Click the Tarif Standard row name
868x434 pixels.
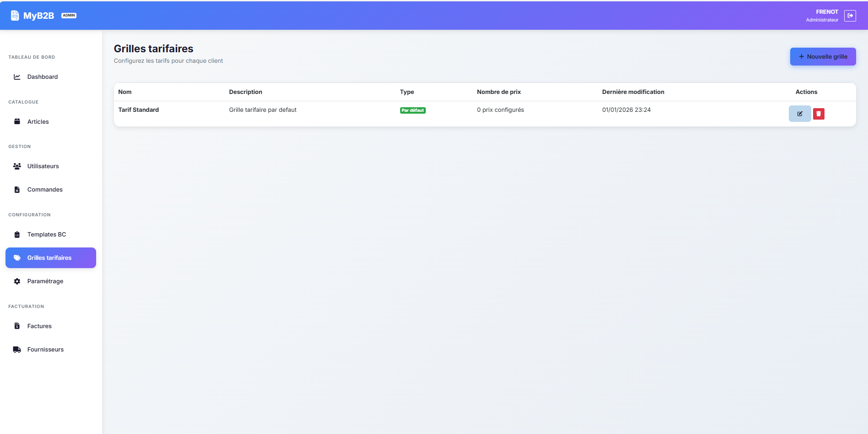pyautogui.click(x=139, y=110)
